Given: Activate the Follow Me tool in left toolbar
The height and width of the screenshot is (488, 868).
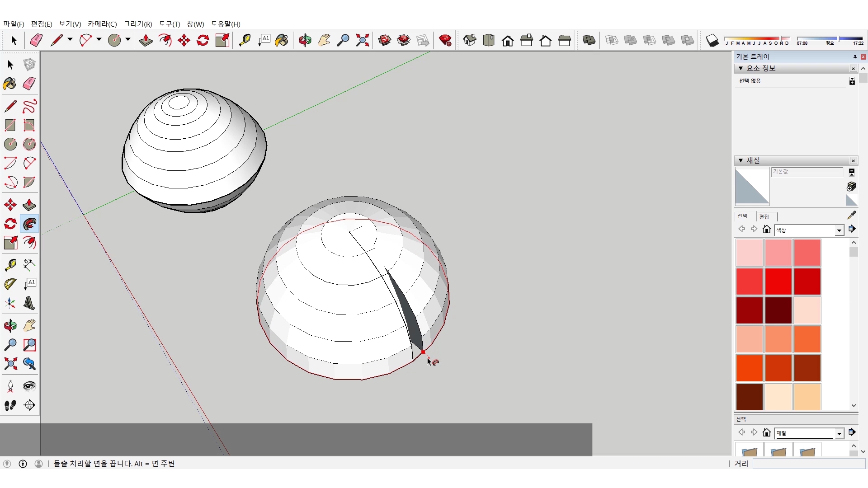Looking at the screenshot, I should coord(29,224).
